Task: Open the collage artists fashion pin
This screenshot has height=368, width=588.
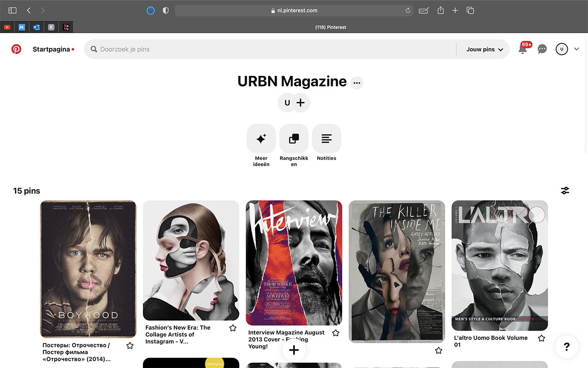Action: 191,260
